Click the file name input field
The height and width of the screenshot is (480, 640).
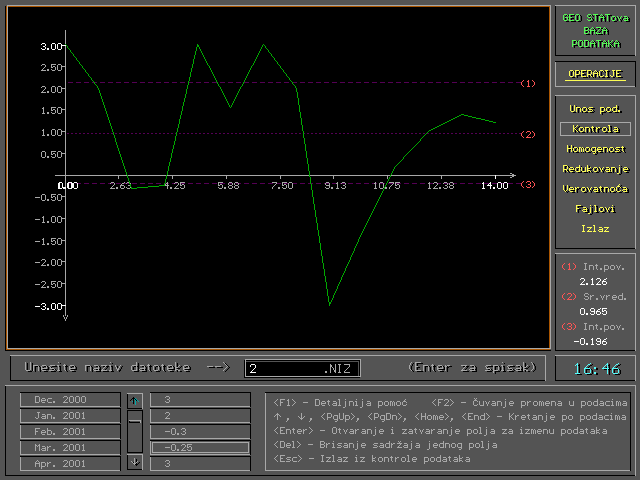(300, 368)
